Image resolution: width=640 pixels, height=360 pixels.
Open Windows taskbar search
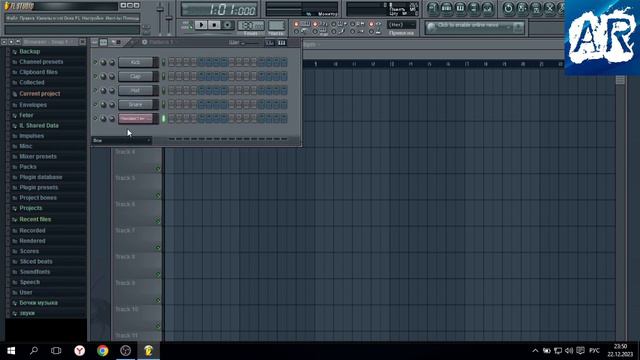(34, 351)
